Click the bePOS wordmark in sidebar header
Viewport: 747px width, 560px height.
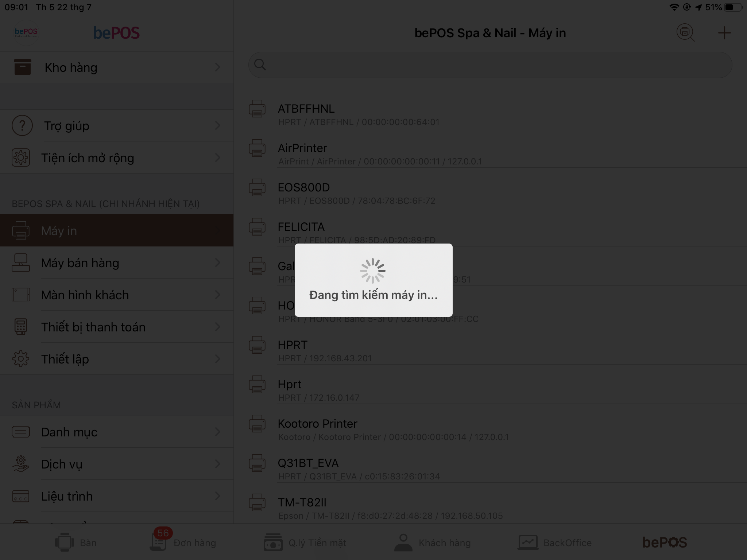pyautogui.click(x=116, y=33)
